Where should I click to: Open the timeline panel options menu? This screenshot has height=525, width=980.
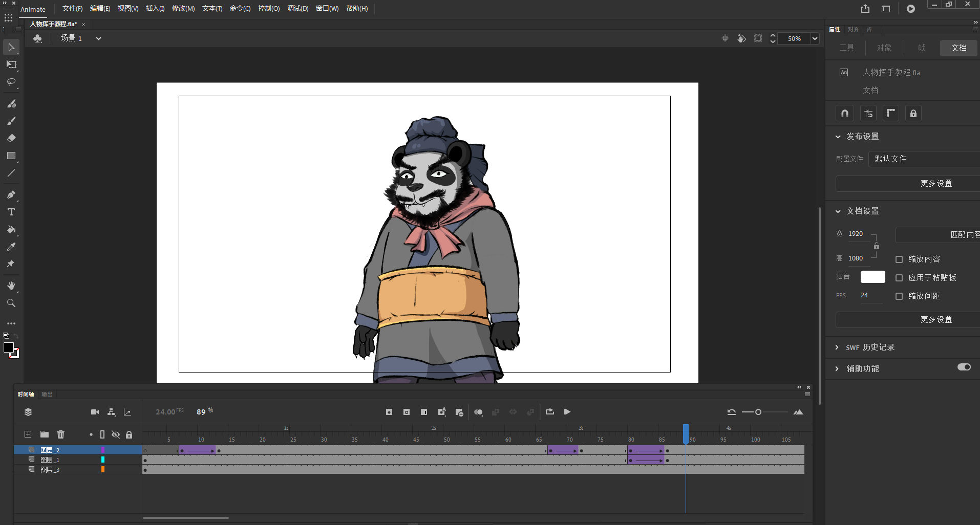807,395
